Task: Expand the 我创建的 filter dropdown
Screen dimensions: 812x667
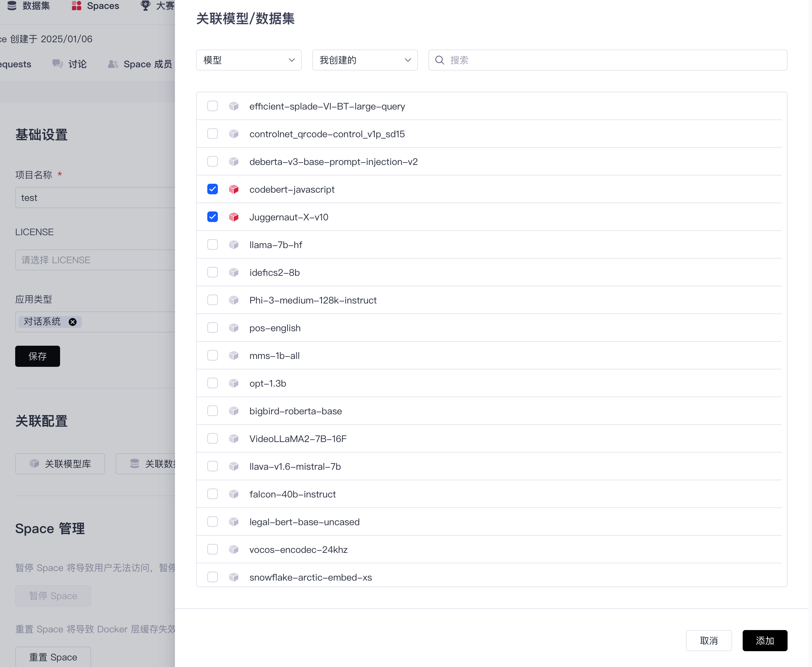Action: pos(365,60)
